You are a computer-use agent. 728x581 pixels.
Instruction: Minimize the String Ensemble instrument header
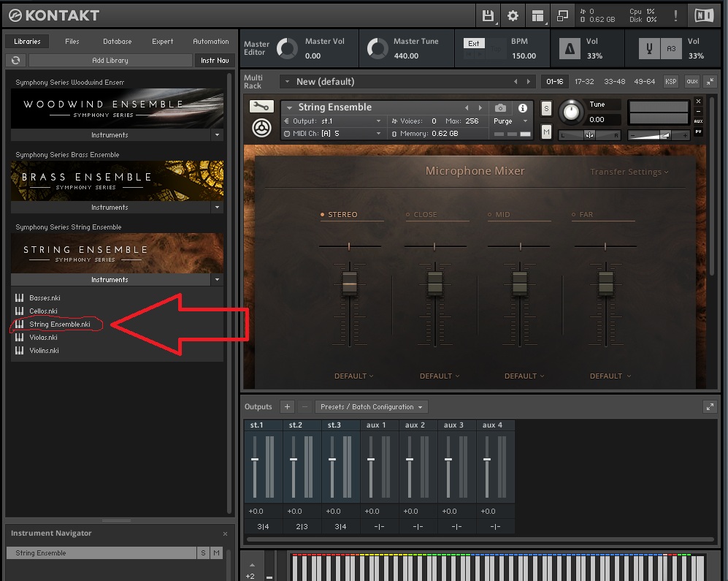698,112
